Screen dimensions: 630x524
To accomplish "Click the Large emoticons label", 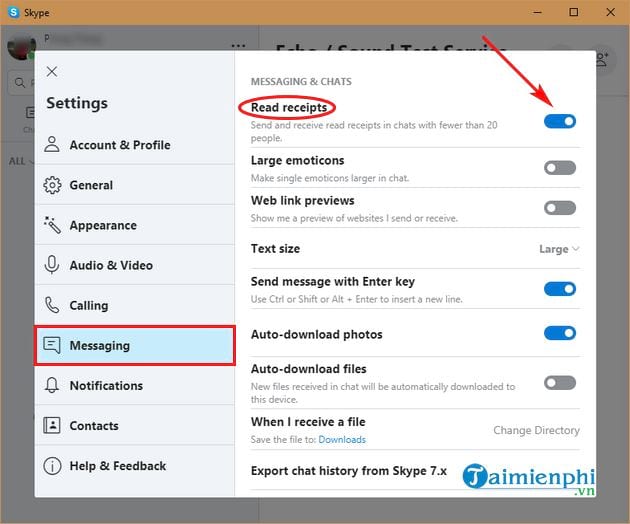I will pos(297,161).
